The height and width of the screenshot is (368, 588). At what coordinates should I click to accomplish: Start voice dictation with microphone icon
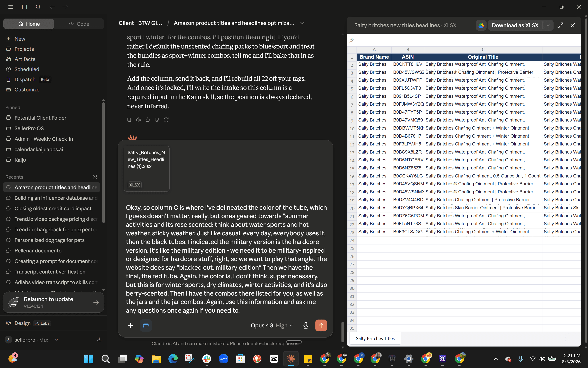click(x=306, y=325)
